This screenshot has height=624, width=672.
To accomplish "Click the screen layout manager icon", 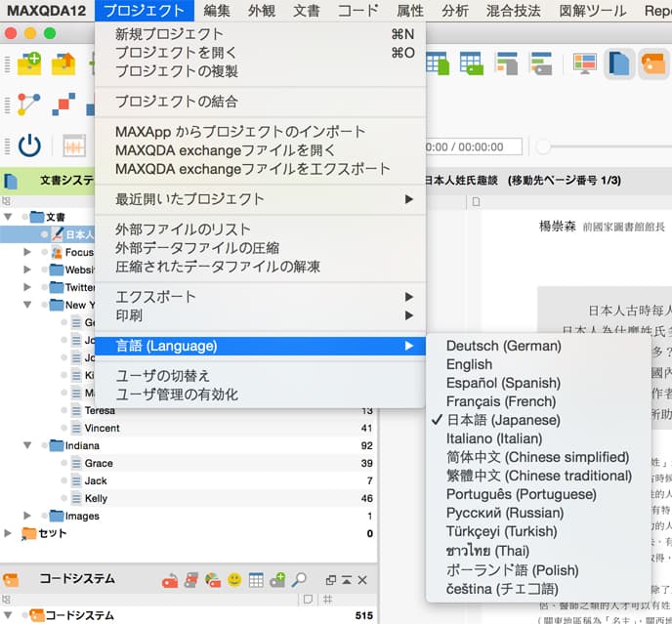I will point(584,63).
